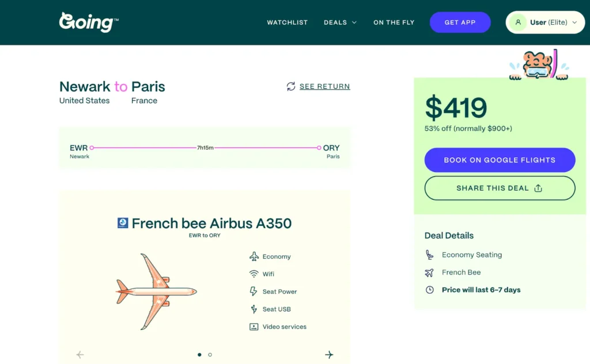Click BOOK ON GOOGLE FLIGHTS
This screenshot has width=590, height=364.
500,160
